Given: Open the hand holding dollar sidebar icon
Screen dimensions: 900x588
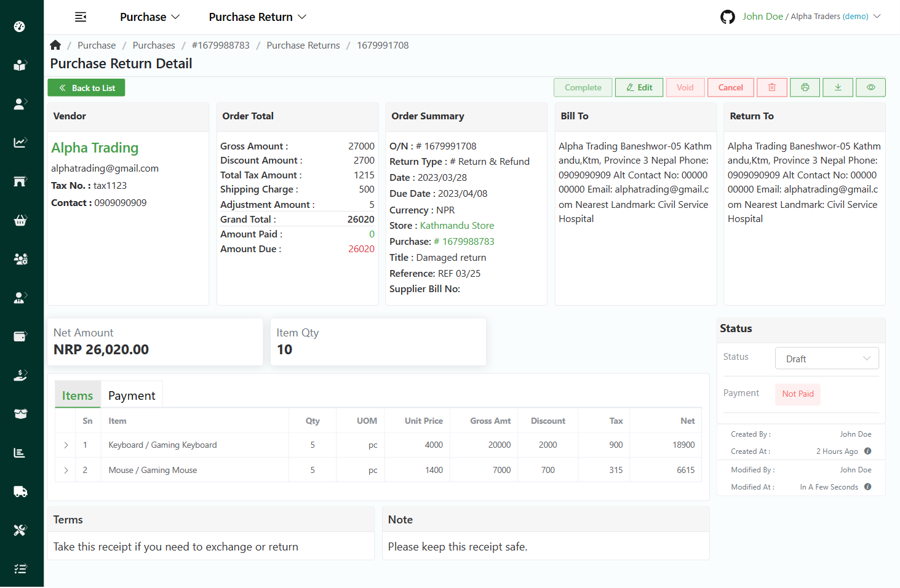Looking at the screenshot, I should point(20,375).
